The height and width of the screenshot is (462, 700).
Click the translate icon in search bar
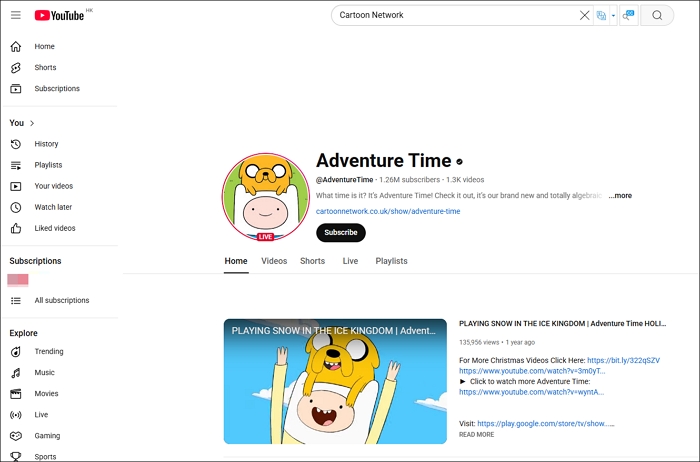tap(601, 16)
